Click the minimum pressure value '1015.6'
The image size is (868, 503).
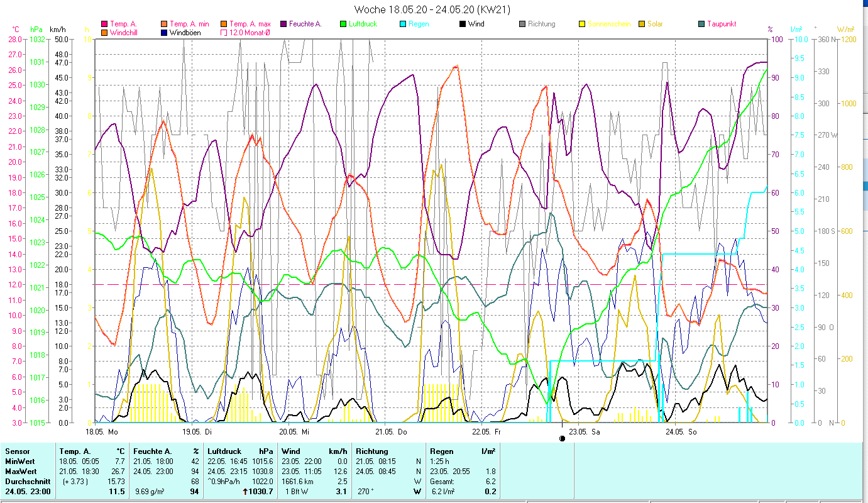pyautogui.click(x=262, y=462)
